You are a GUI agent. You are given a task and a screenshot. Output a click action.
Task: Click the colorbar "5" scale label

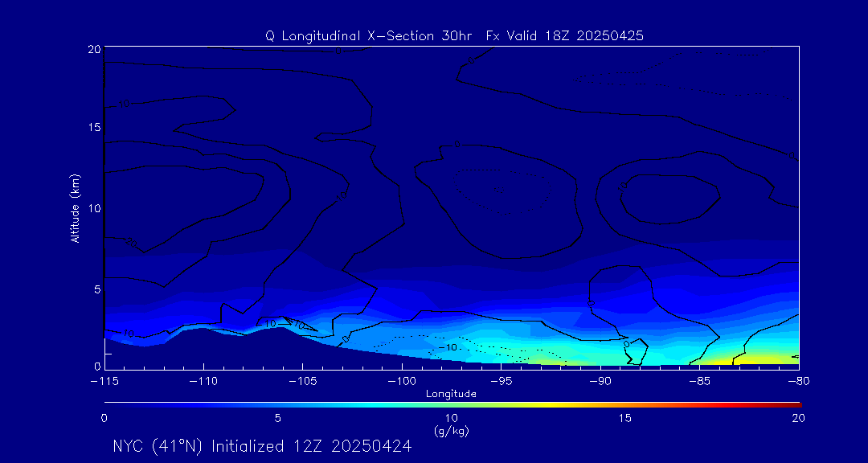coord(278,418)
